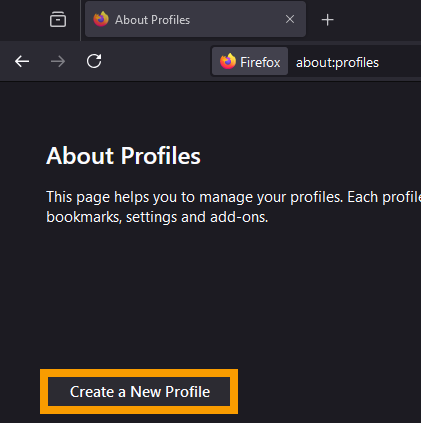Close the About Profiles tab
421x423 pixels.
pyautogui.click(x=290, y=19)
